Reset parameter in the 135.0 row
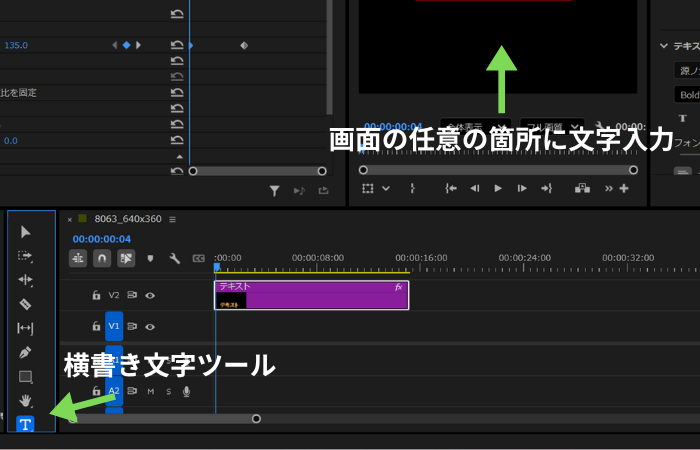Screen dimensions: 700x450 177,45
